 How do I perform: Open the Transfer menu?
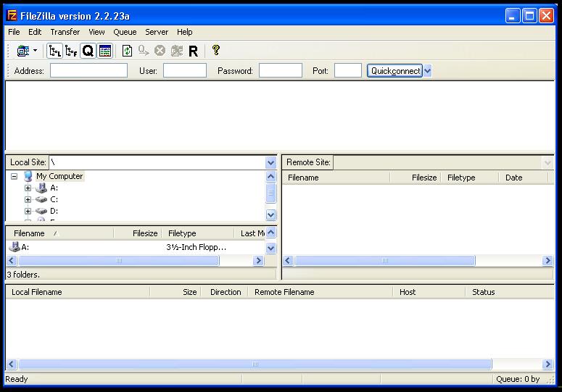tap(65, 32)
